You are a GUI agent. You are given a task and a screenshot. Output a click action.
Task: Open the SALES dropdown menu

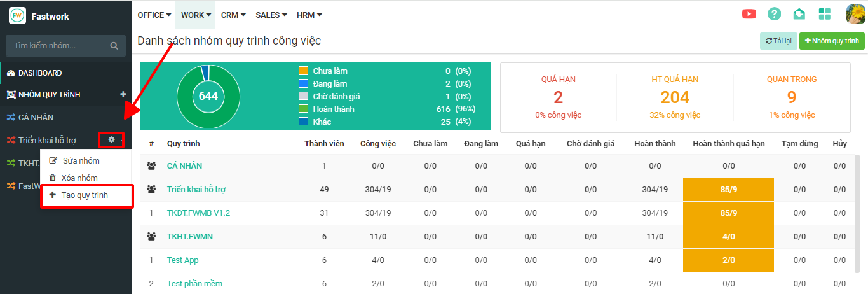271,15
